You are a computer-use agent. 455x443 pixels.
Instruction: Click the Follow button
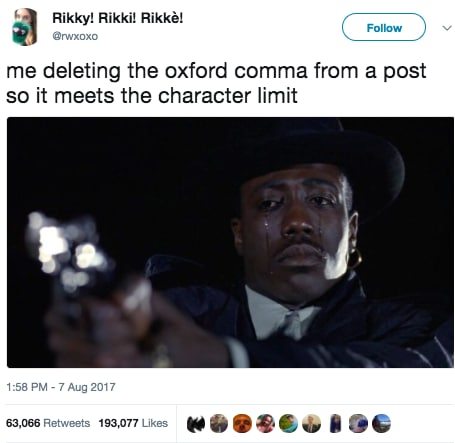(x=384, y=27)
